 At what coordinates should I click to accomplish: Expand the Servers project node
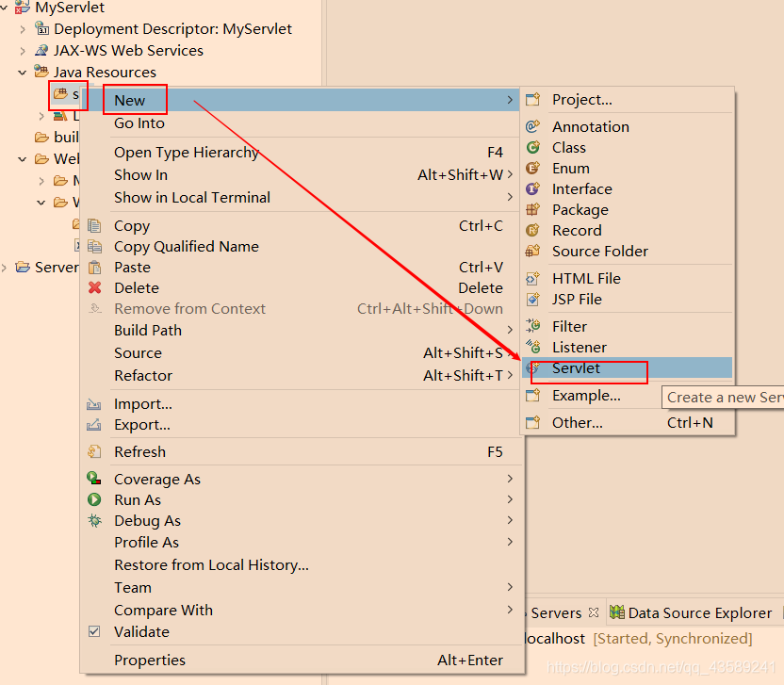pos(4,268)
